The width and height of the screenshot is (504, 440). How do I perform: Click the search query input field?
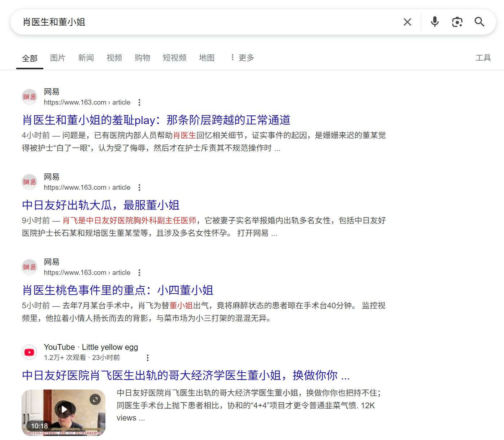click(209, 22)
